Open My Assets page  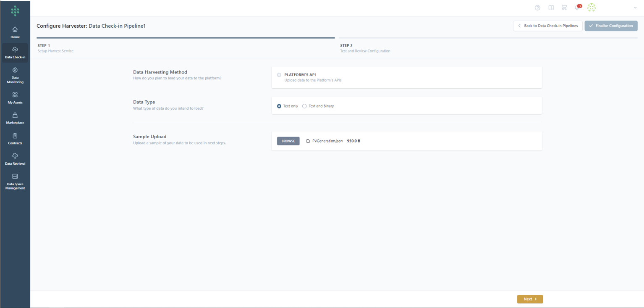(x=15, y=98)
